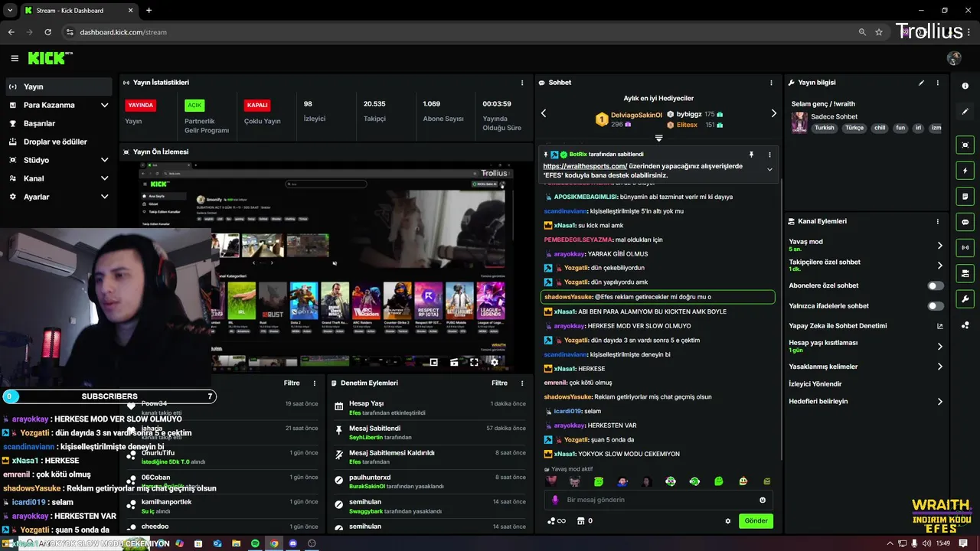980x551 pixels.
Task: Enter fullscreen in stream preview player
Action: 474,363
